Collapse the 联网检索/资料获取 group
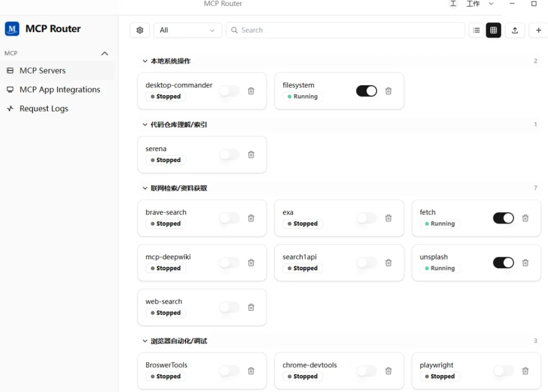Image resolution: width=548 pixels, height=392 pixels. coord(145,188)
